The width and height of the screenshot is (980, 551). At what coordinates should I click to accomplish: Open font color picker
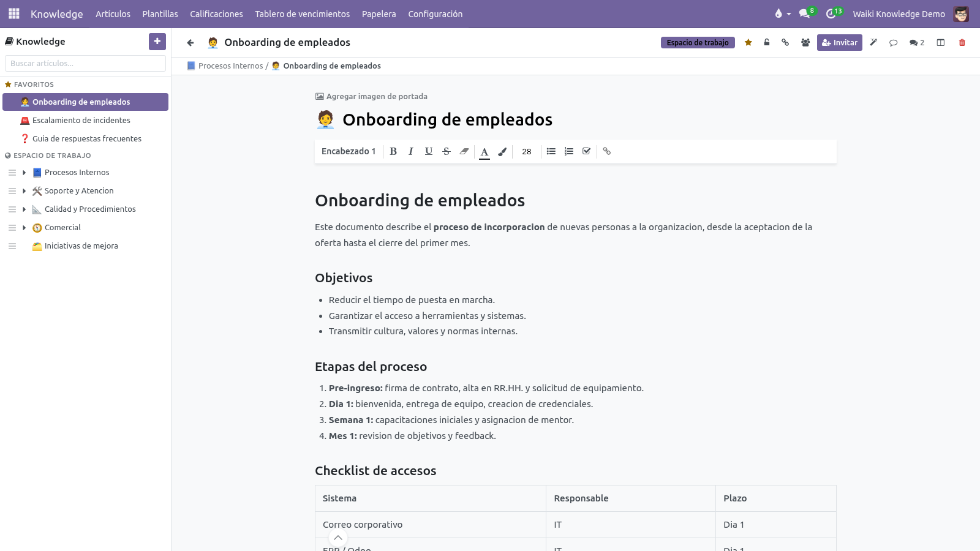pyautogui.click(x=484, y=152)
